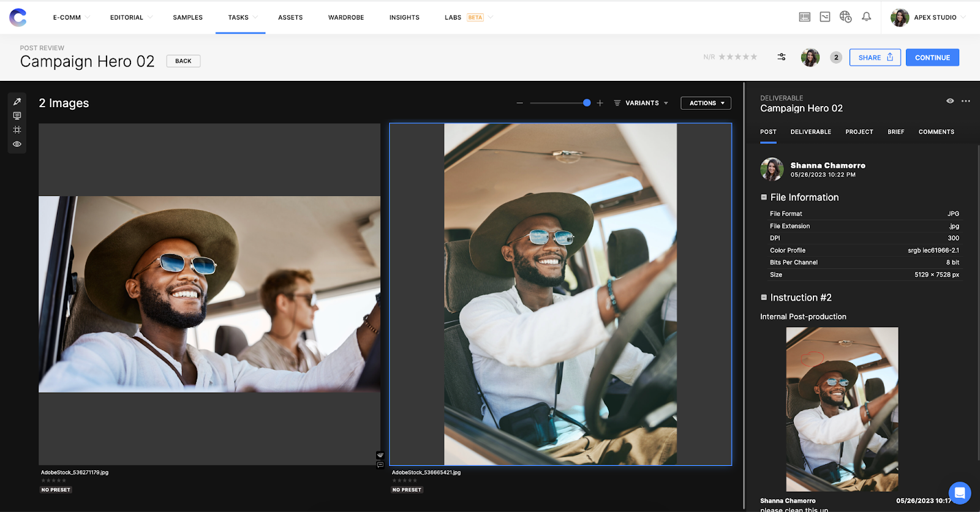Click the comment bubble icon on first image

coord(380,465)
